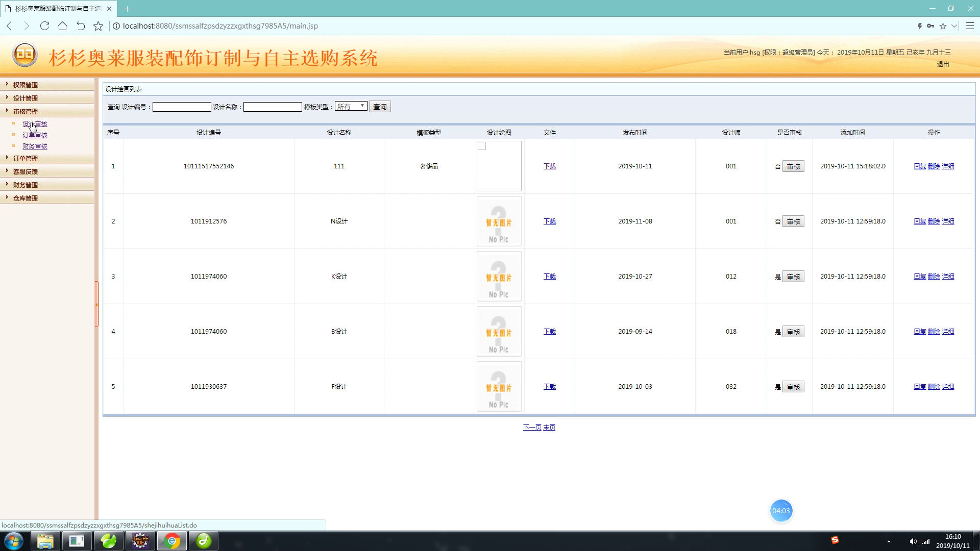This screenshot has width=980, height=551.
Task: Click design number 10111517552146
Action: (x=209, y=166)
